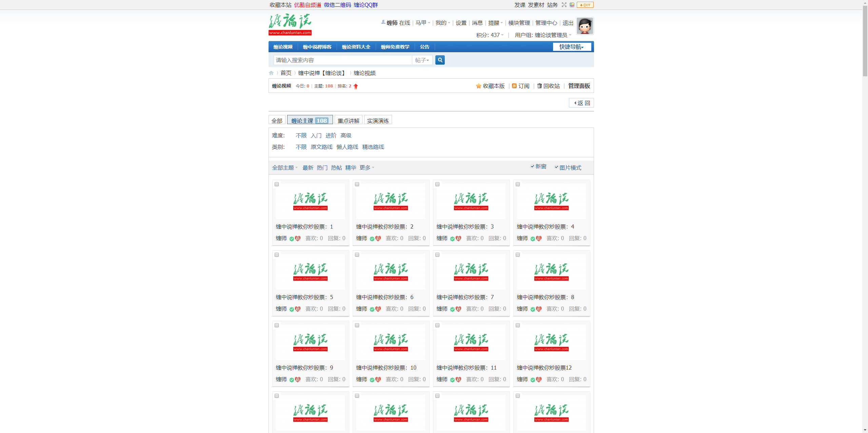Select the checkbox for 缠中说禅教你炒股票: 1
Screen dimensions: 868x433
click(x=276, y=184)
